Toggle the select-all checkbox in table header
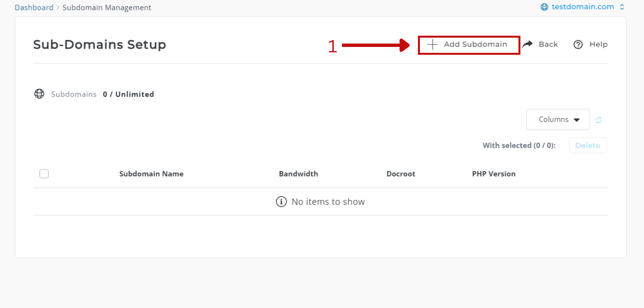 (44, 174)
